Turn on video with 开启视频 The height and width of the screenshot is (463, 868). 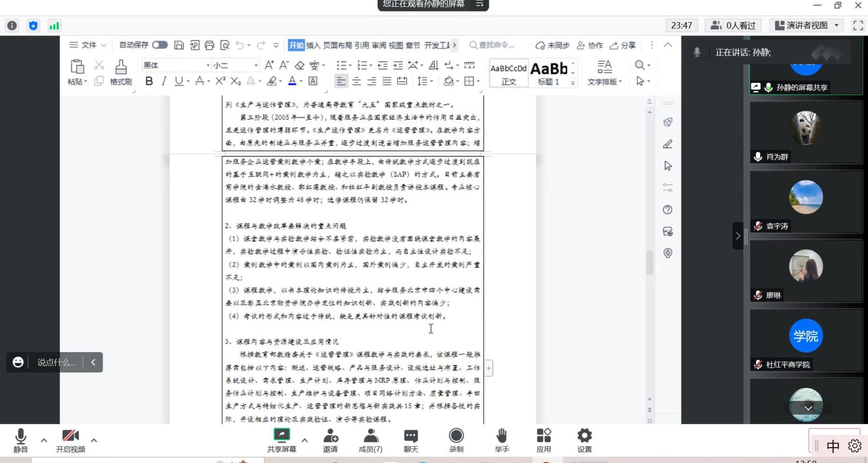pyautogui.click(x=70, y=440)
